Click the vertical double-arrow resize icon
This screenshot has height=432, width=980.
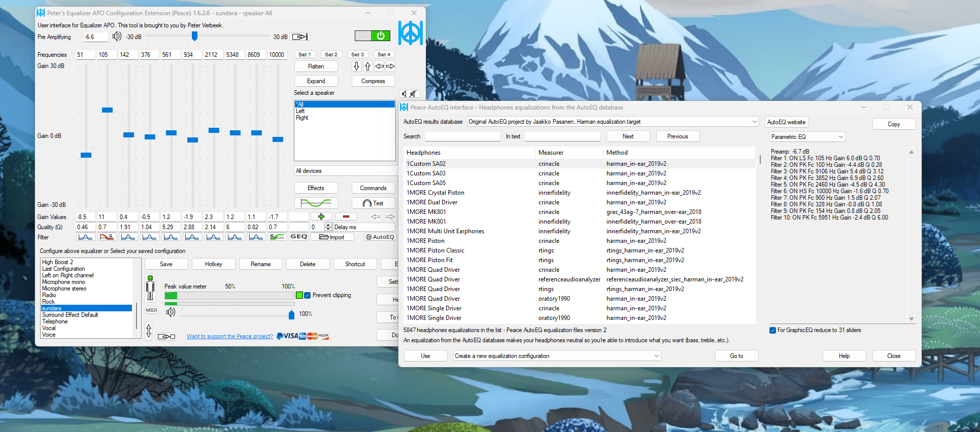(x=149, y=331)
